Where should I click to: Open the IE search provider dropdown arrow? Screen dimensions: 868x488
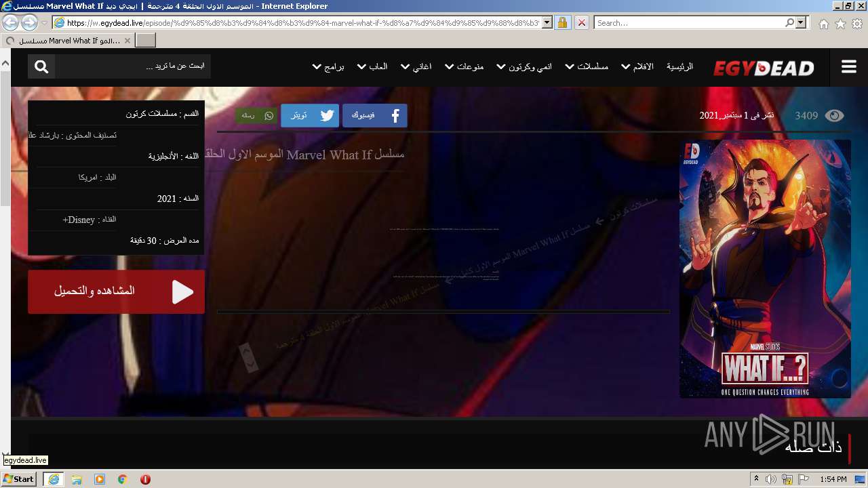pyautogui.click(x=802, y=22)
